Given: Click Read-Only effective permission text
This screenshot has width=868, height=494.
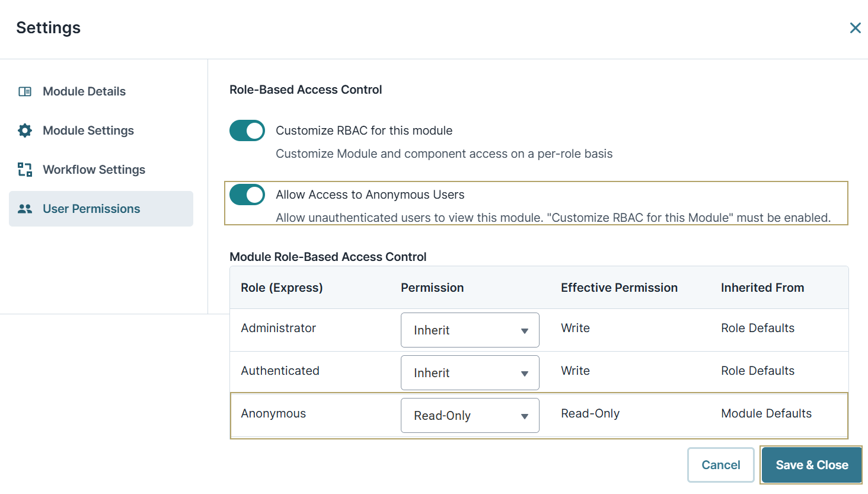Looking at the screenshot, I should tap(590, 413).
